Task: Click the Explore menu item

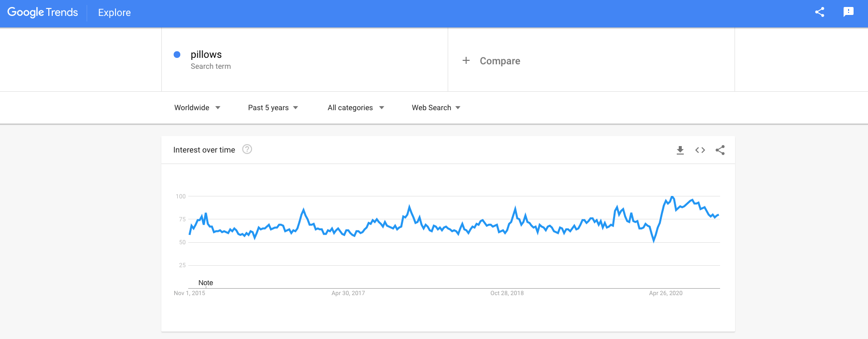Action: point(114,12)
